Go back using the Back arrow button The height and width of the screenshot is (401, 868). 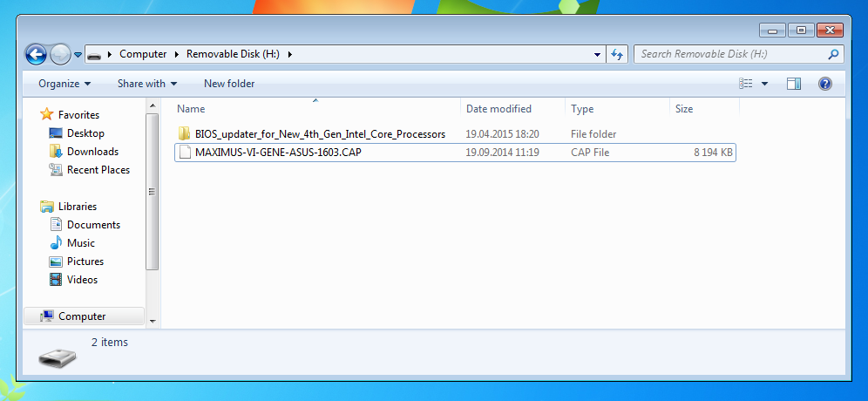click(x=36, y=54)
